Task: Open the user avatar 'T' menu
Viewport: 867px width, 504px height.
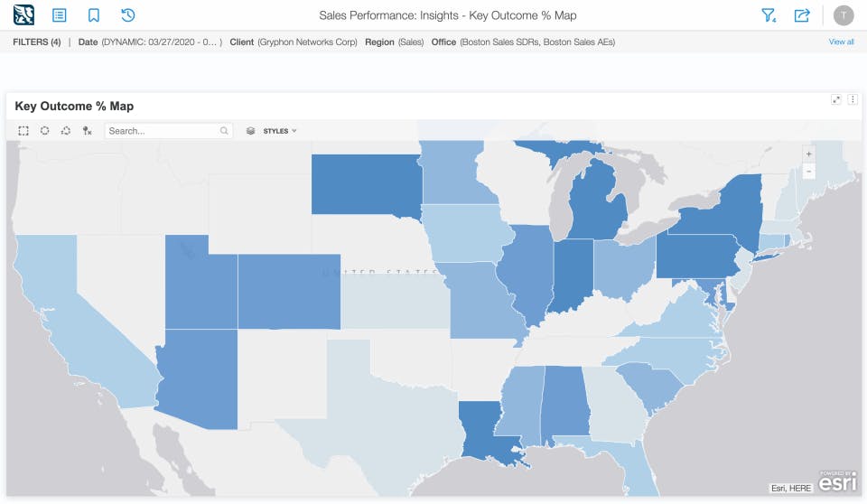Action: point(844,15)
